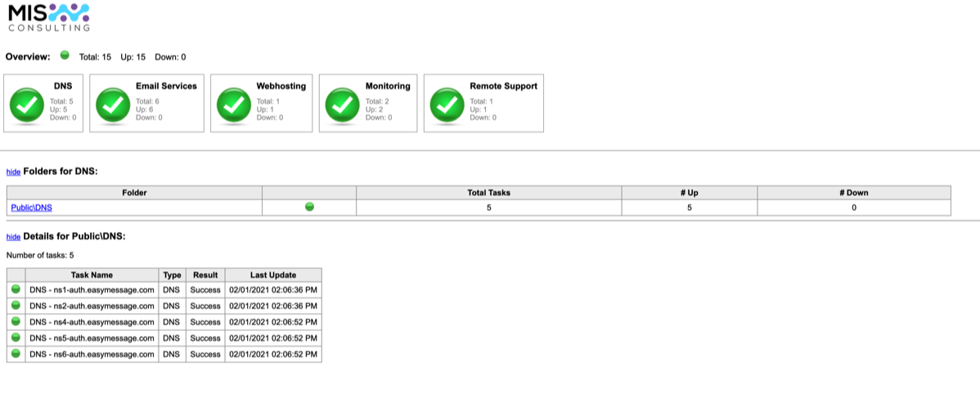This screenshot has width=980, height=394.
Task: Hide the Details for Public\DNS section
Action: [x=13, y=237]
